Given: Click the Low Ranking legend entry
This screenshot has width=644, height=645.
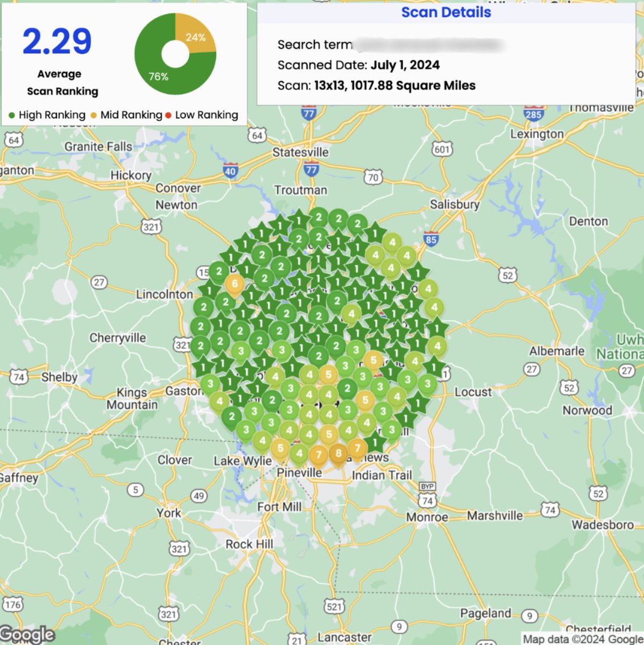Looking at the screenshot, I should (202, 115).
